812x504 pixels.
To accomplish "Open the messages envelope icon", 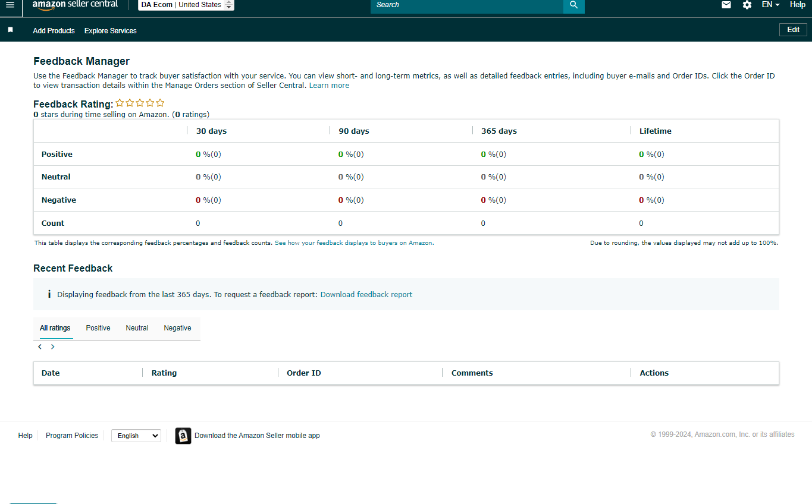I will click(x=726, y=5).
